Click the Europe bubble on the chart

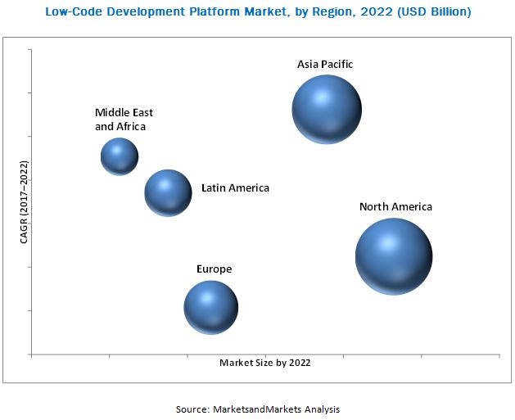click(210, 307)
